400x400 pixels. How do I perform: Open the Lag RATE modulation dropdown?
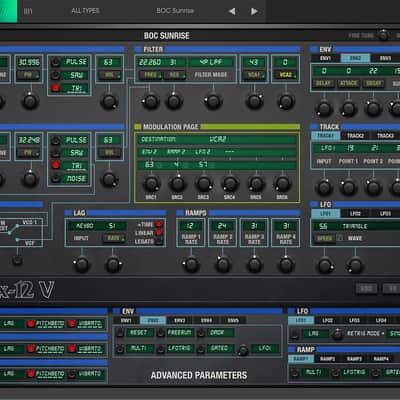click(114, 238)
